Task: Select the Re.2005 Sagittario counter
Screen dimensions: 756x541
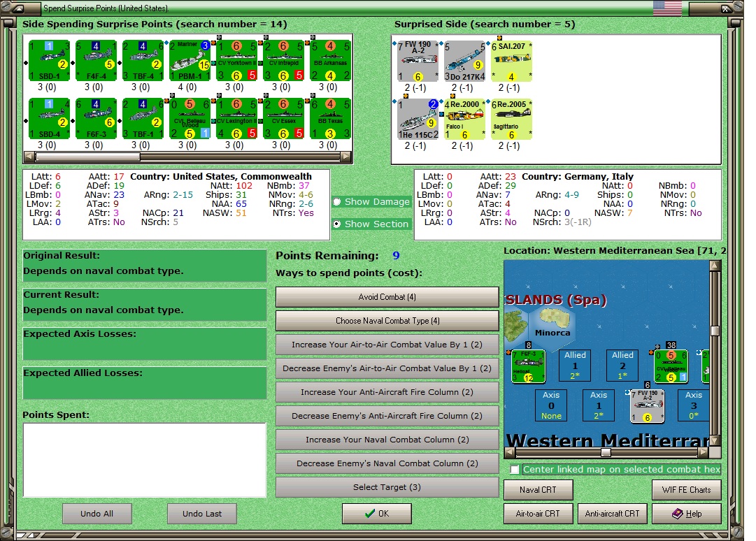Action: click(x=511, y=119)
